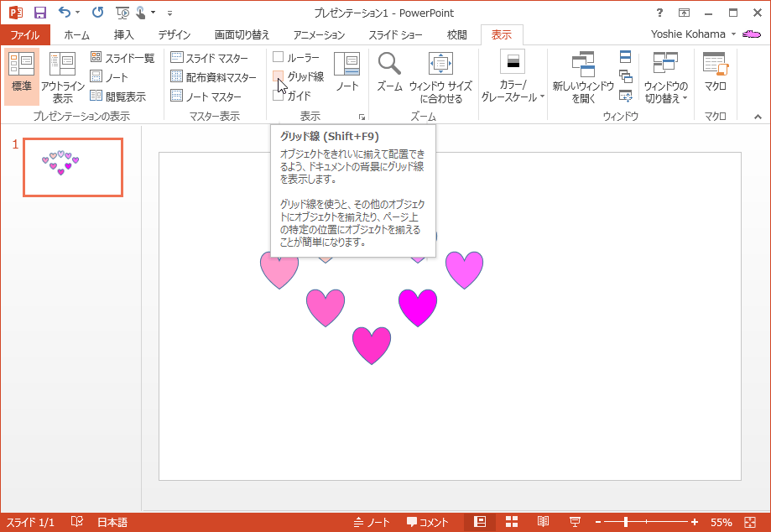Select the bright magenta heart shape

click(x=418, y=308)
